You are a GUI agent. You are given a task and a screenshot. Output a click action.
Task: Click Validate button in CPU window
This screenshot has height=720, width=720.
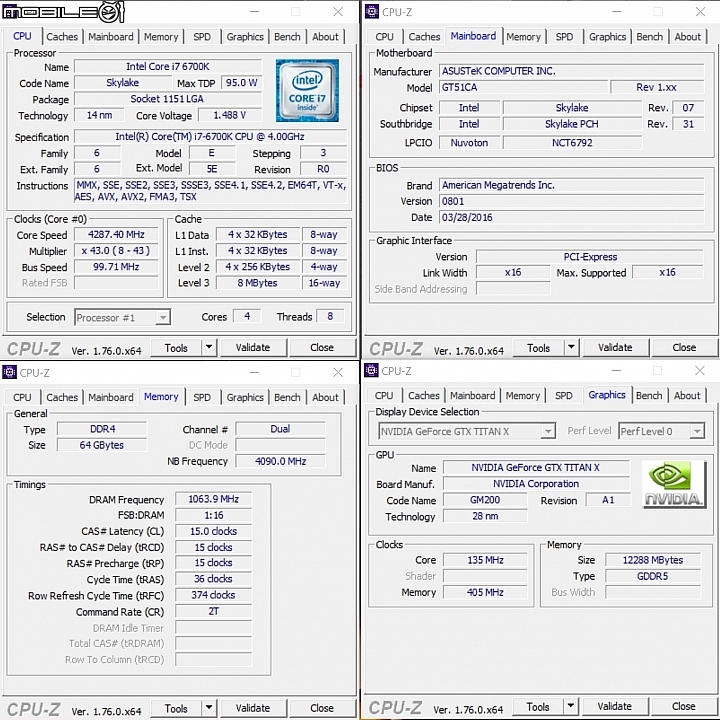(x=253, y=348)
